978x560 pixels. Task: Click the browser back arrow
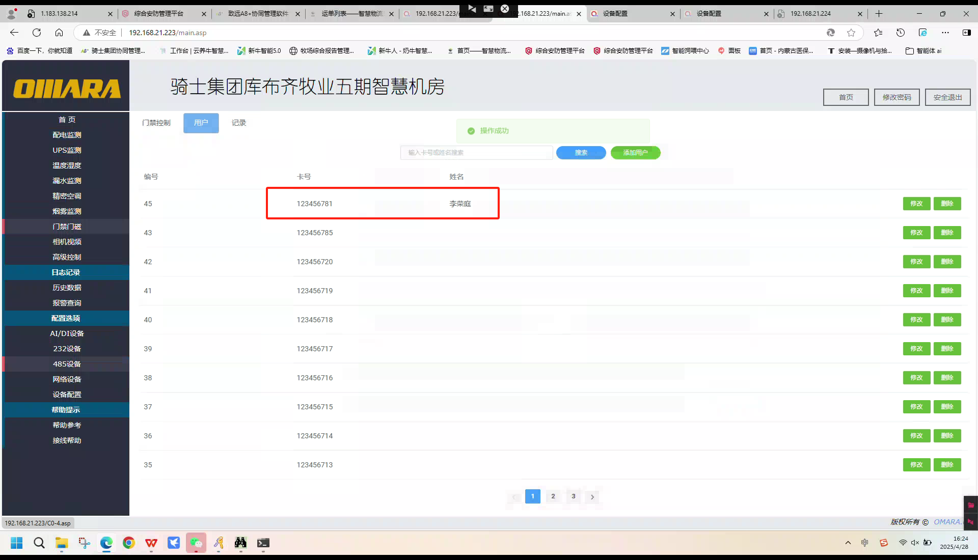point(14,33)
